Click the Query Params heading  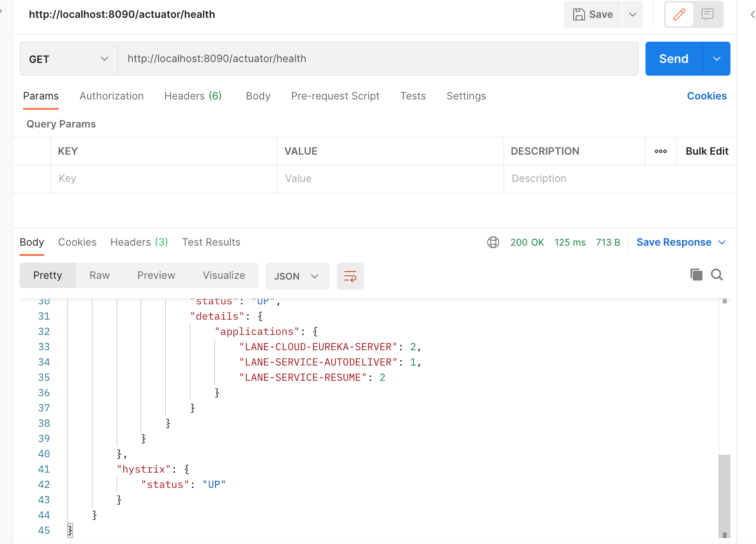[x=61, y=124]
